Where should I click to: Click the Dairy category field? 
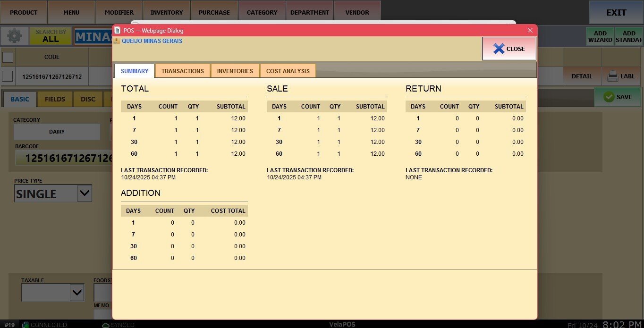[57, 132]
